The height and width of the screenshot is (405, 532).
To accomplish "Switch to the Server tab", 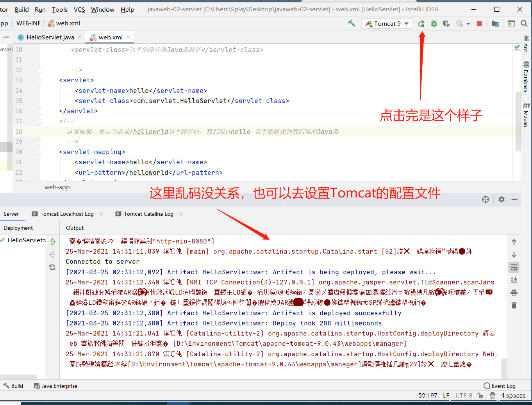I will click(11, 214).
